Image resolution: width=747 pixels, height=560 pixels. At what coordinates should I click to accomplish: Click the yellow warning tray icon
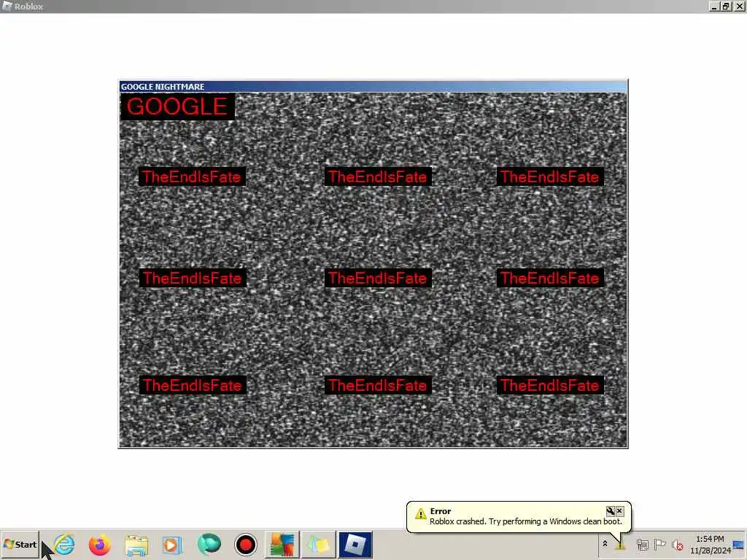coord(620,544)
